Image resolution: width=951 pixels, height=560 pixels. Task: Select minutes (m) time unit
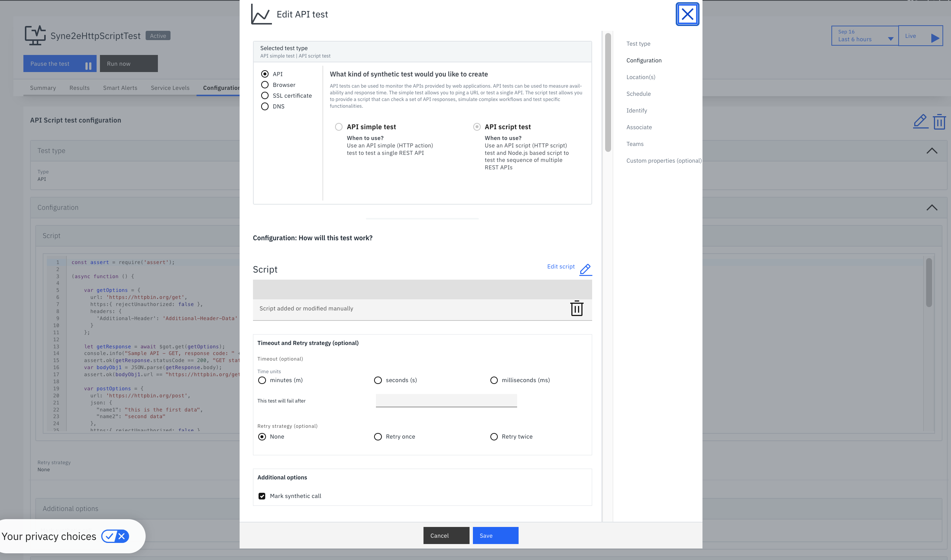262,380
